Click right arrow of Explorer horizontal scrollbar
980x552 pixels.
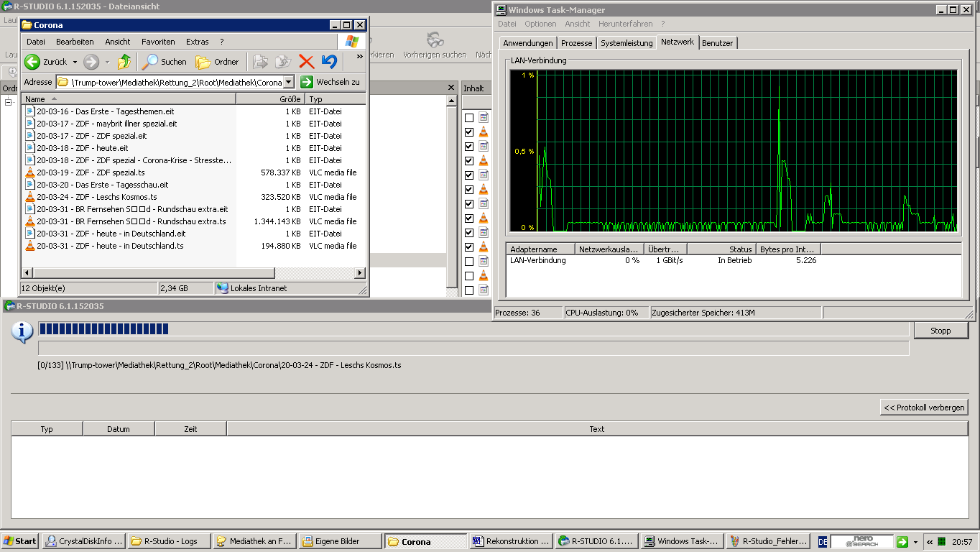(x=361, y=273)
